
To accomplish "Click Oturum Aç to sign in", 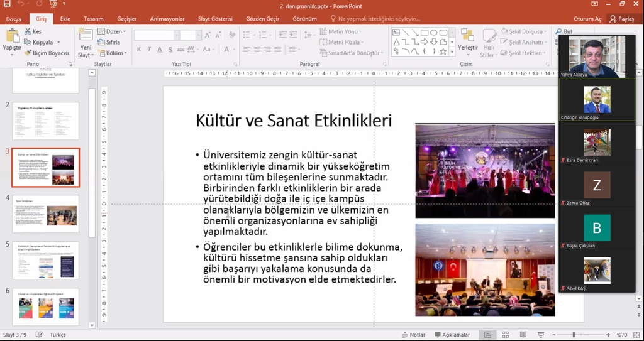I will [589, 19].
